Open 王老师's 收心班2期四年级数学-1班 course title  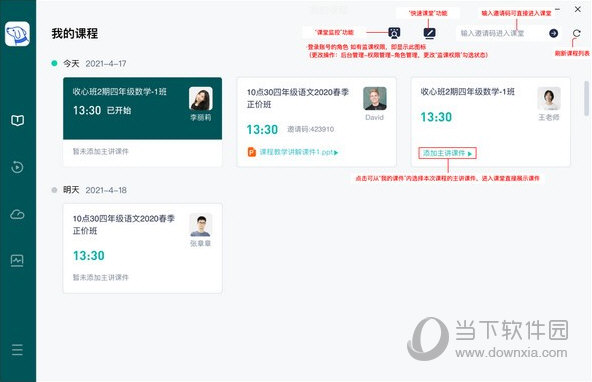[467, 92]
